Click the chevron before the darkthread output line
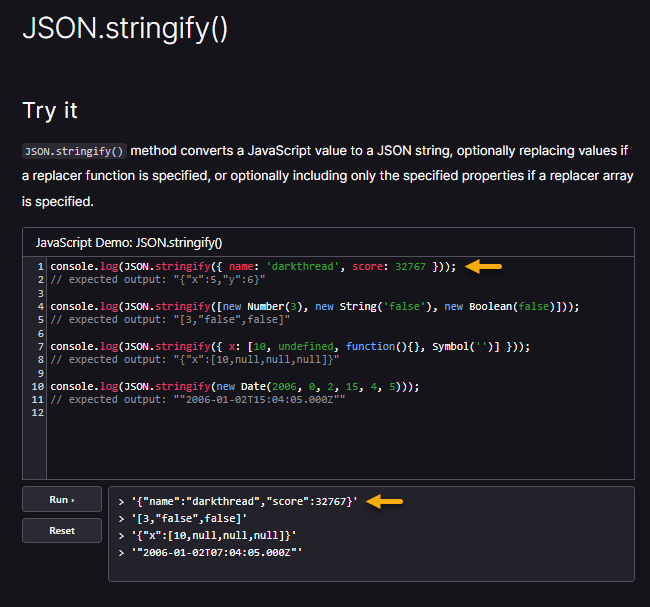The height and width of the screenshot is (607, 650). coord(121,501)
